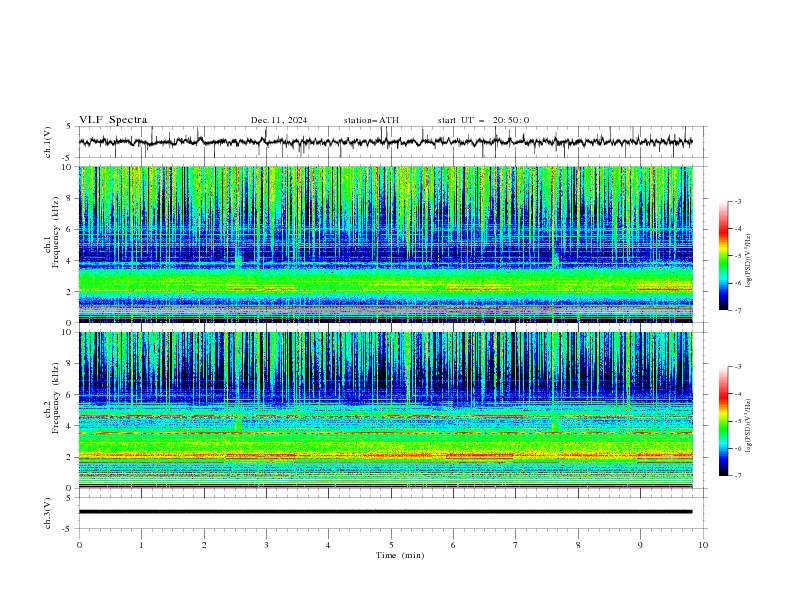Viewport: 792px width, 612px height.
Task: Click the time axis tick label '0'
Action: (79, 545)
